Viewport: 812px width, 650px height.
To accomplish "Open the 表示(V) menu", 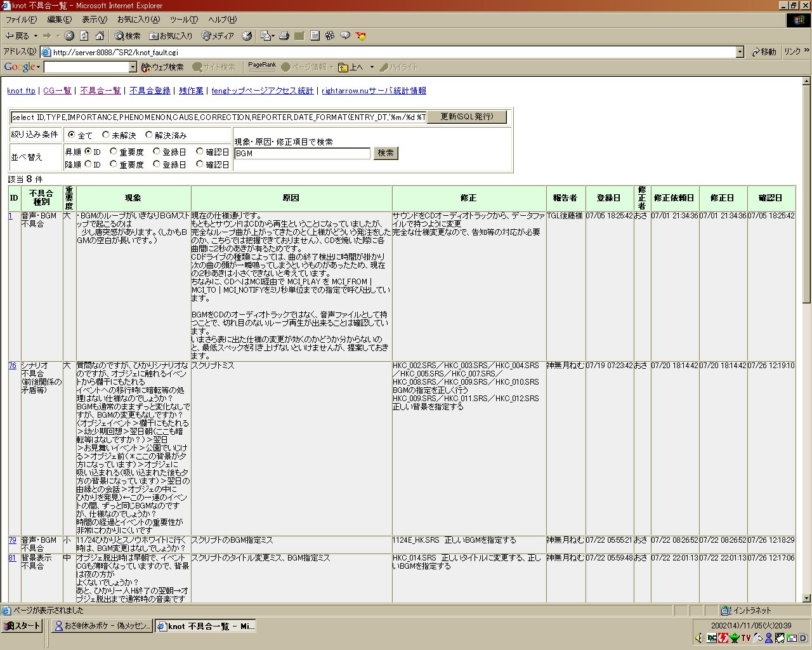I will (x=95, y=20).
